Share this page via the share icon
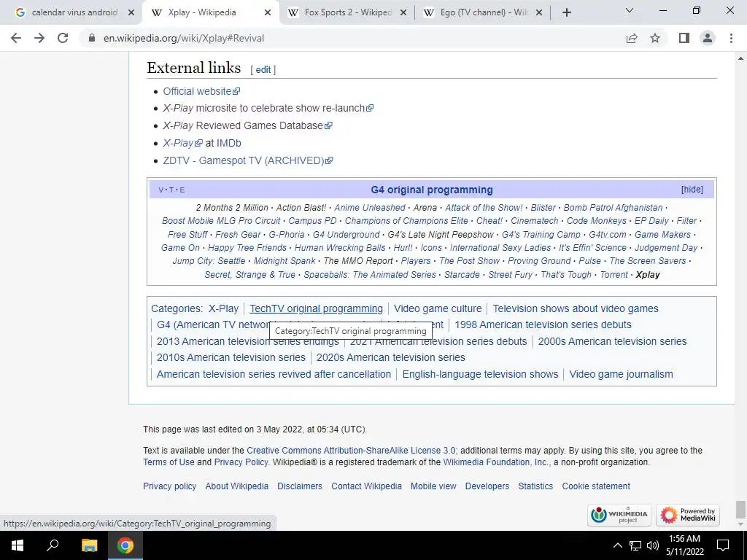Image resolution: width=747 pixels, height=560 pixels. click(x=632, y=38)
